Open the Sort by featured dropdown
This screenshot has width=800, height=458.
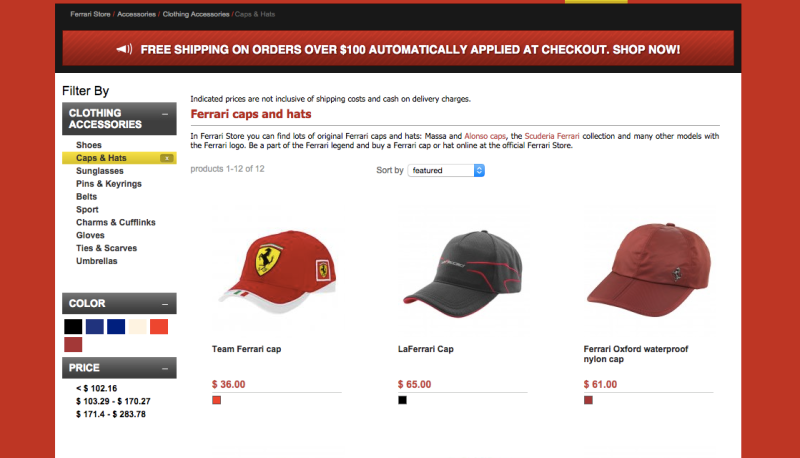coord(446,170)
